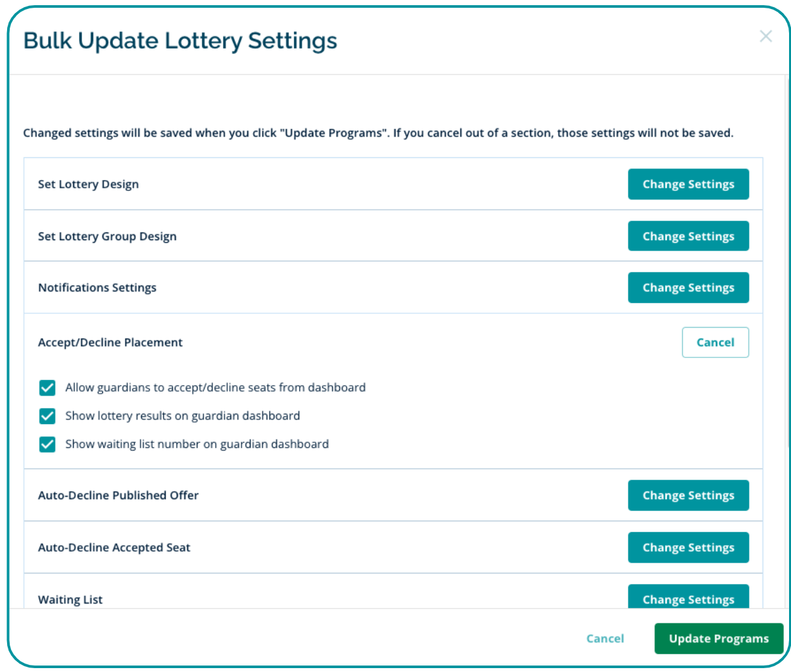
Task: Click the Set Lottery Design row label
Action: point(88,185)
